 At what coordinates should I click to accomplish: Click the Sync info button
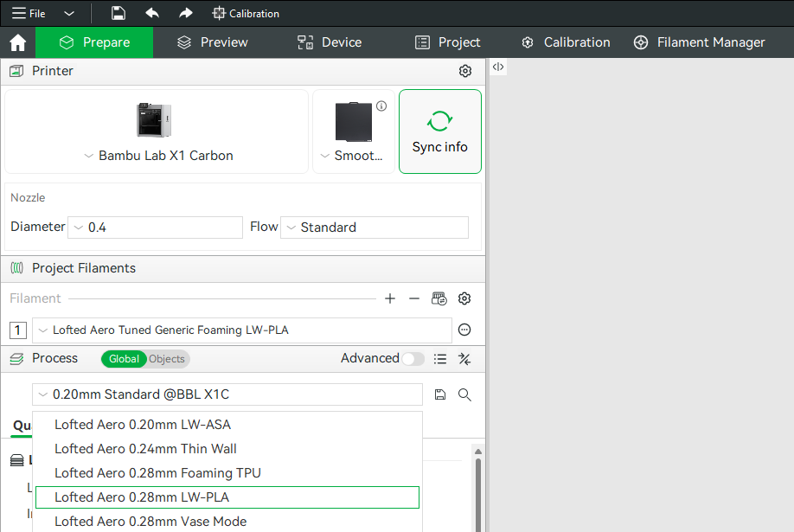pyautogui.click(x=440, y=131)
